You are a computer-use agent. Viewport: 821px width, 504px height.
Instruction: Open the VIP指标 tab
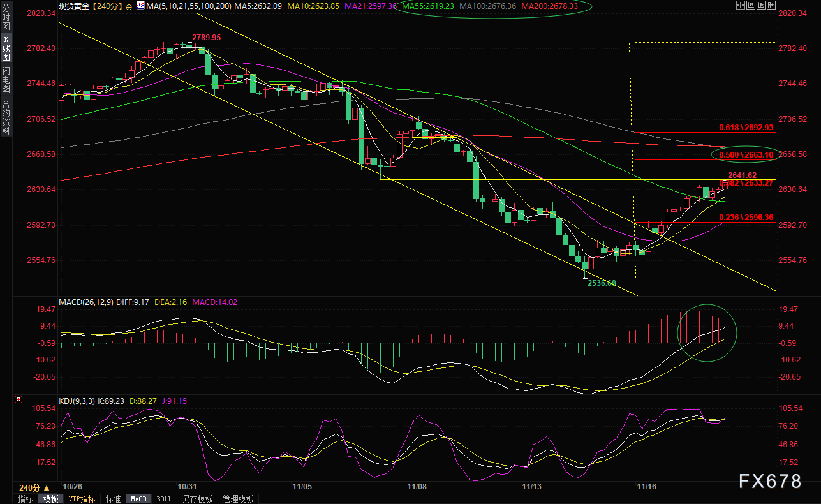82,499
